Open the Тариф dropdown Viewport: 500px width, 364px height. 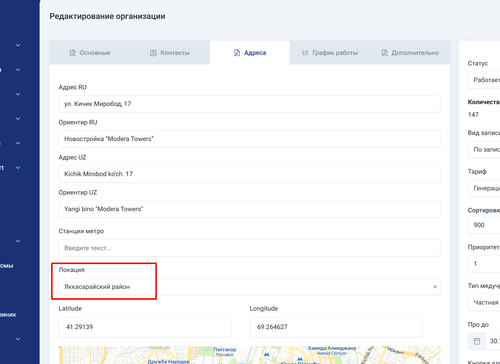pyautogui.click(x=484, y=188)
